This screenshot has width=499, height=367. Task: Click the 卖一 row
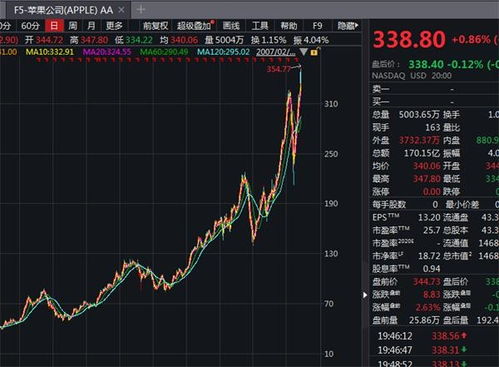tap(434, 89)
